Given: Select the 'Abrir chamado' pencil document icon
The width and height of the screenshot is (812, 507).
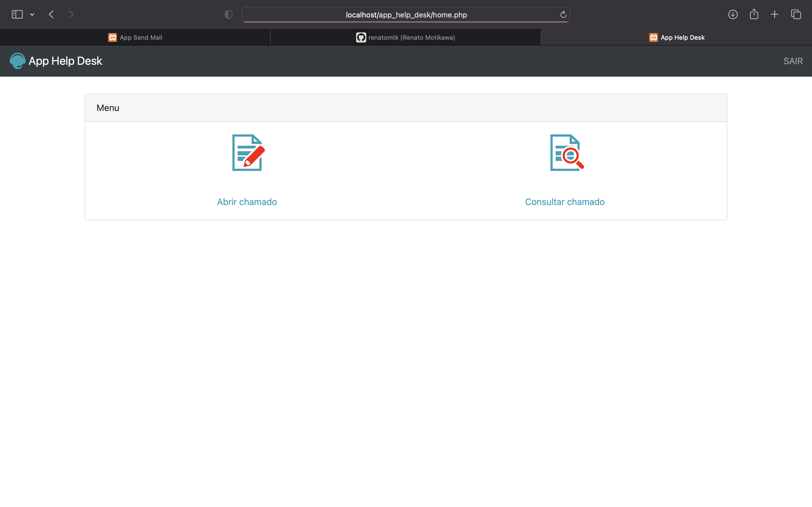Looking at the screenshot, I should click(247, 153).
